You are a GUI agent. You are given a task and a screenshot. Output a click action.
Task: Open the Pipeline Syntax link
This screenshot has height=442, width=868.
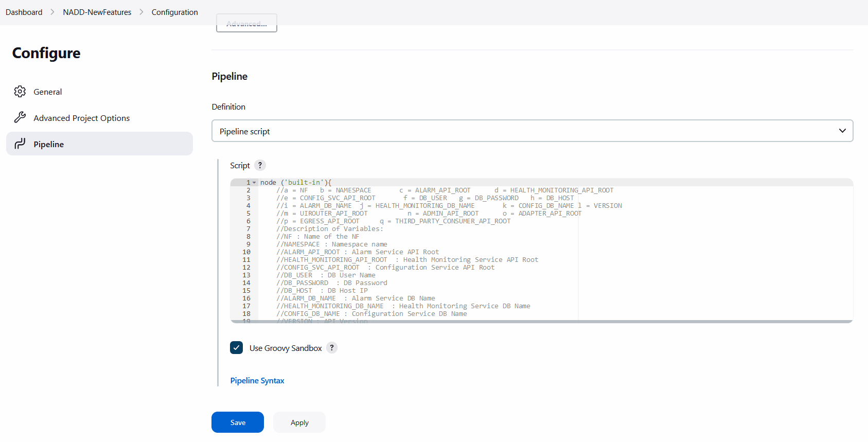coord(257,381)
